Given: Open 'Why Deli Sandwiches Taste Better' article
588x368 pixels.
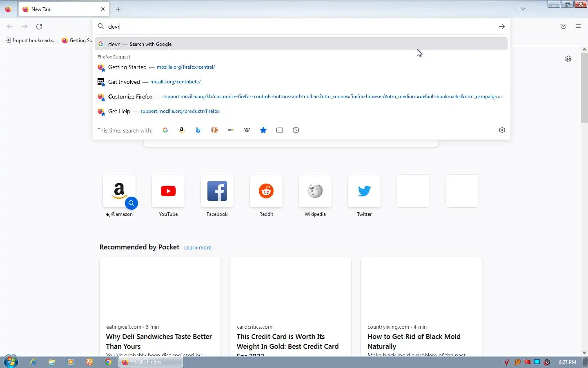Looking at the screenshot, I should pos(160,306).
